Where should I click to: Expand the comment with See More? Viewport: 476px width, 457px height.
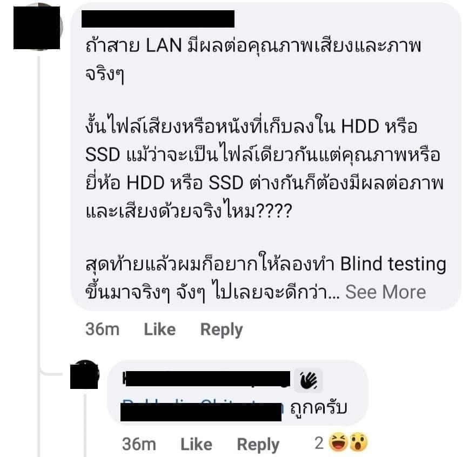(x=386, y=292)
